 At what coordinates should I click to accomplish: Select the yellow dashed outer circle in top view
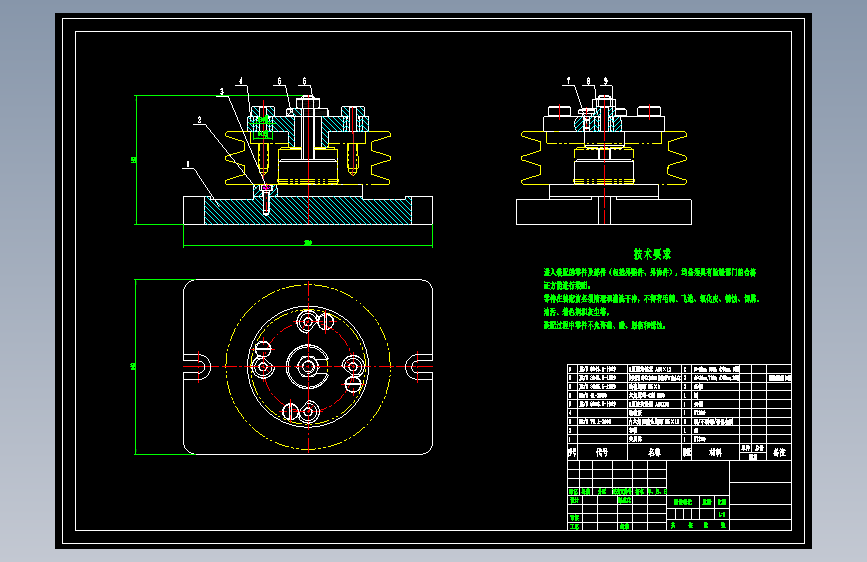coord(308,366)
